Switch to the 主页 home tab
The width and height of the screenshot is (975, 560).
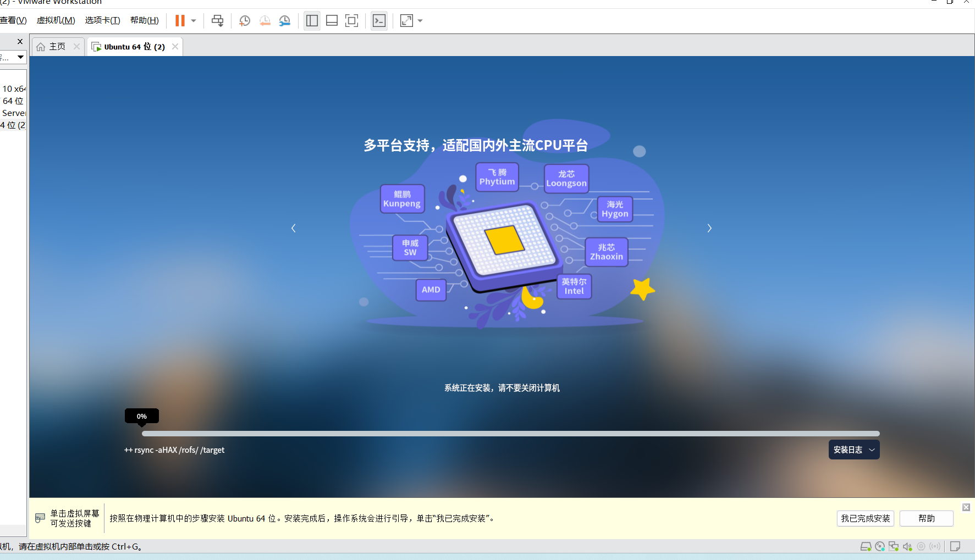coord(57,47)
